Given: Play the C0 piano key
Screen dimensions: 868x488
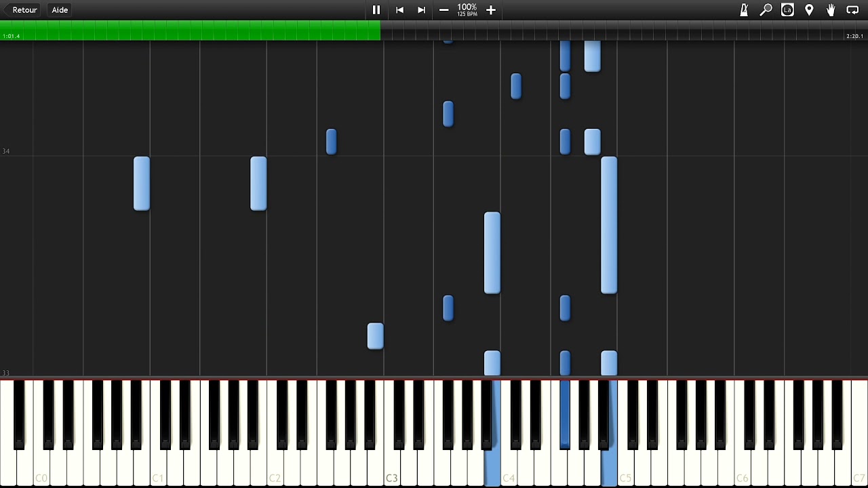Looking at the screenshot, I should [41, 468].
